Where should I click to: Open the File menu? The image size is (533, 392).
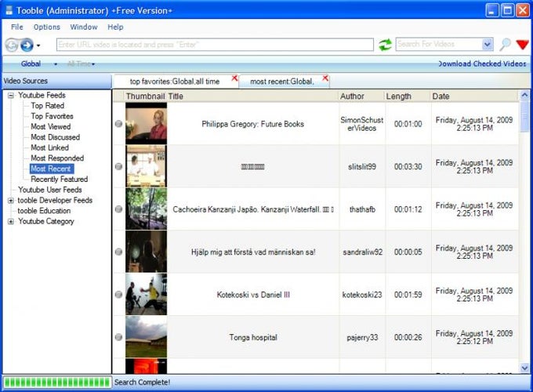pos(17,27)
